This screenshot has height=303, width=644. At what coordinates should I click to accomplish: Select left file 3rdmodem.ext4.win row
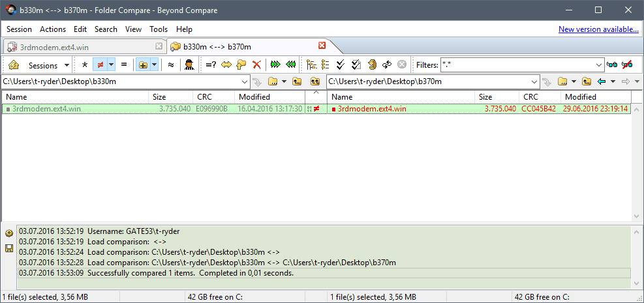click(153, 109)
